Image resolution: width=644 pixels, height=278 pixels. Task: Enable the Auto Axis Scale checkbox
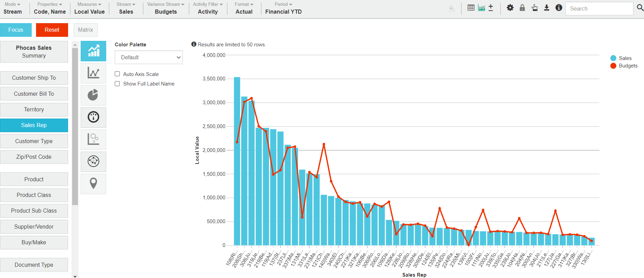tap(117, 74)
